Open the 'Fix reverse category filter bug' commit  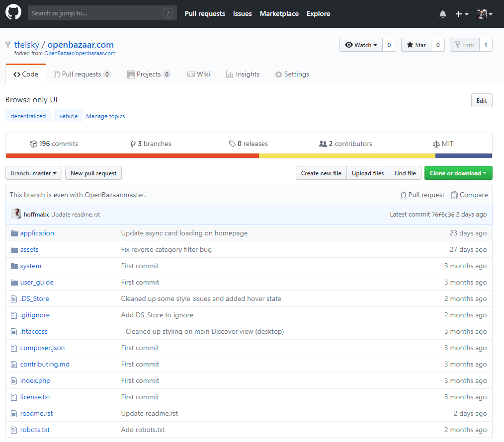click(166, 250)
